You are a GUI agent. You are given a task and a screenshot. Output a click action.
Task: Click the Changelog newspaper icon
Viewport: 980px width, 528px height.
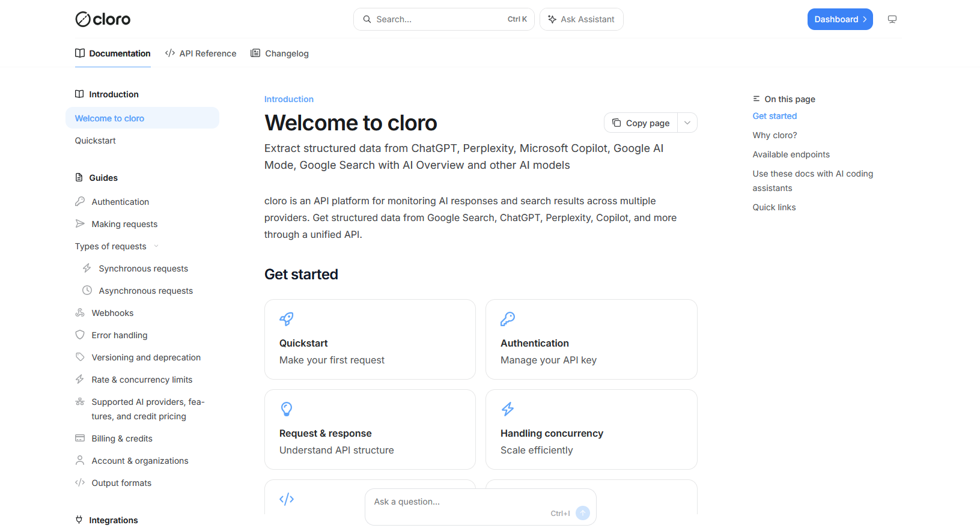click(255, 53)
